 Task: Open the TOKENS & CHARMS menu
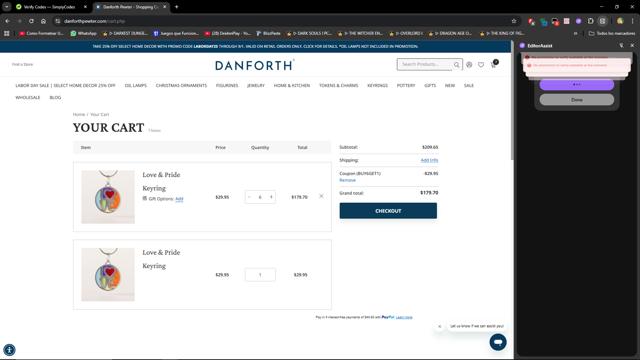click(x=338, y=86)
